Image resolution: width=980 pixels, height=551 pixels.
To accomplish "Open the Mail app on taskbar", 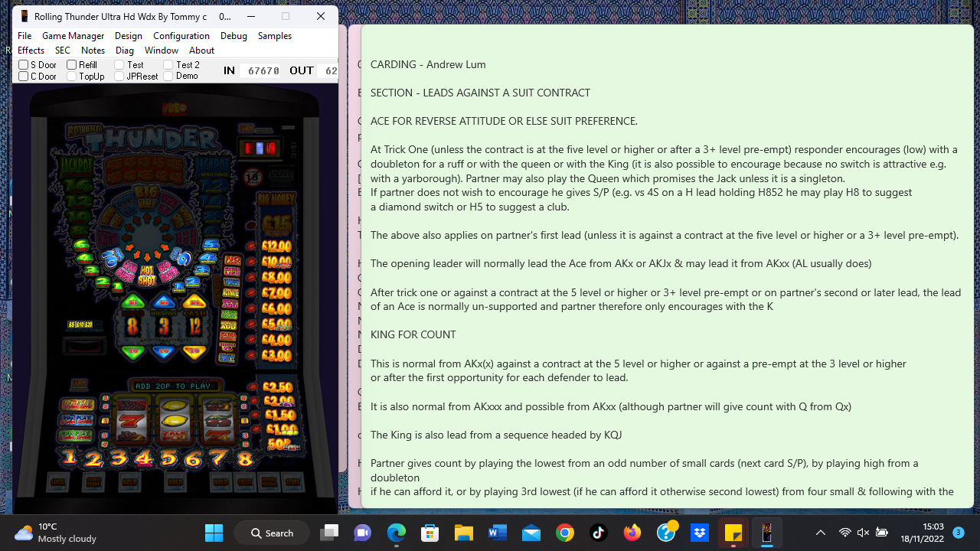I will point(531,533).
